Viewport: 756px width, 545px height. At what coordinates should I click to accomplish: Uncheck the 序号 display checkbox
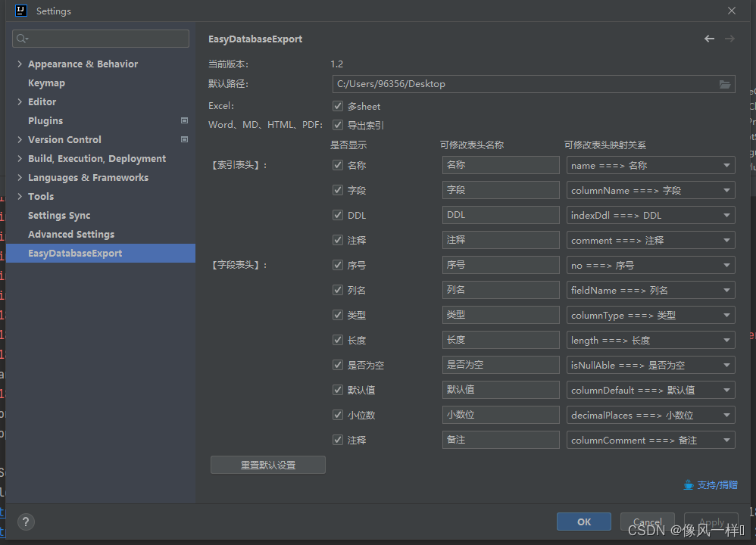[338, 265]
